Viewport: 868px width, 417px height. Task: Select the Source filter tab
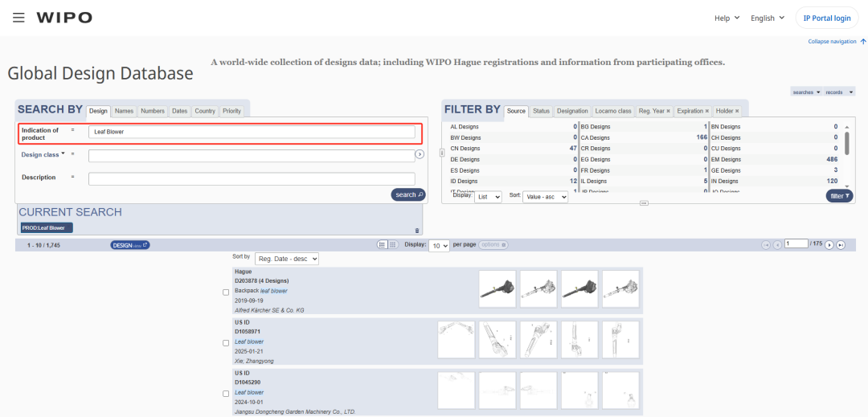pyautogui.click(x=516, y=111)
